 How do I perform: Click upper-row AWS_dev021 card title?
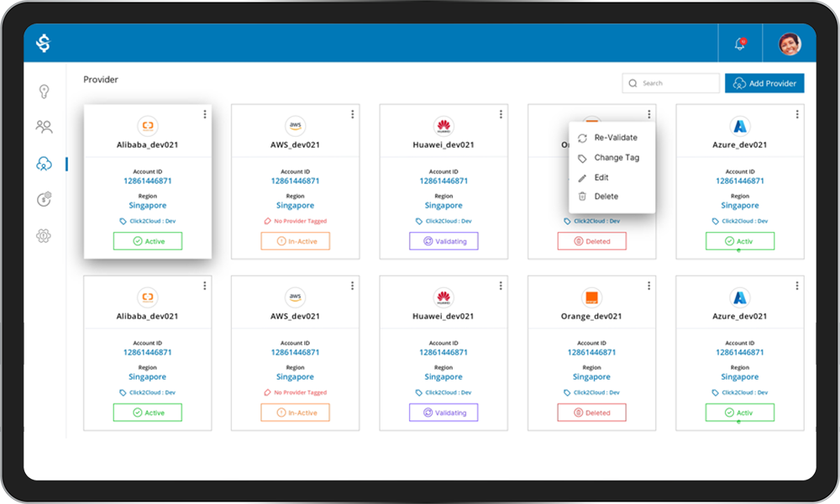click(295, 145)
